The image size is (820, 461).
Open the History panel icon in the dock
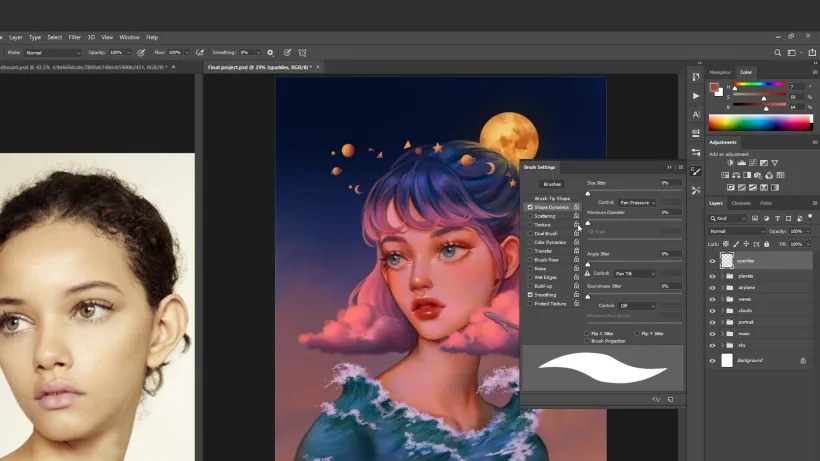point(696,77)
